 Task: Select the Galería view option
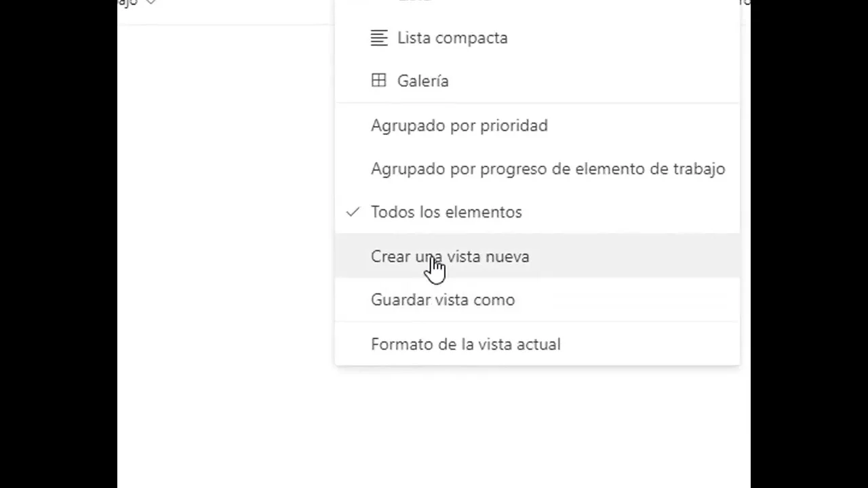pyautogui.click(x=422, y=81)
